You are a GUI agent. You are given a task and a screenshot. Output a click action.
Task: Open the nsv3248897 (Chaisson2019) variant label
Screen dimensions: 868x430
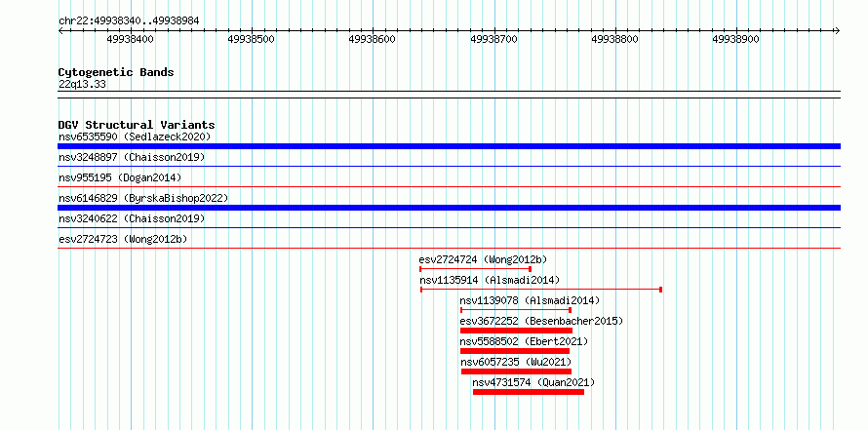point(132,157)
